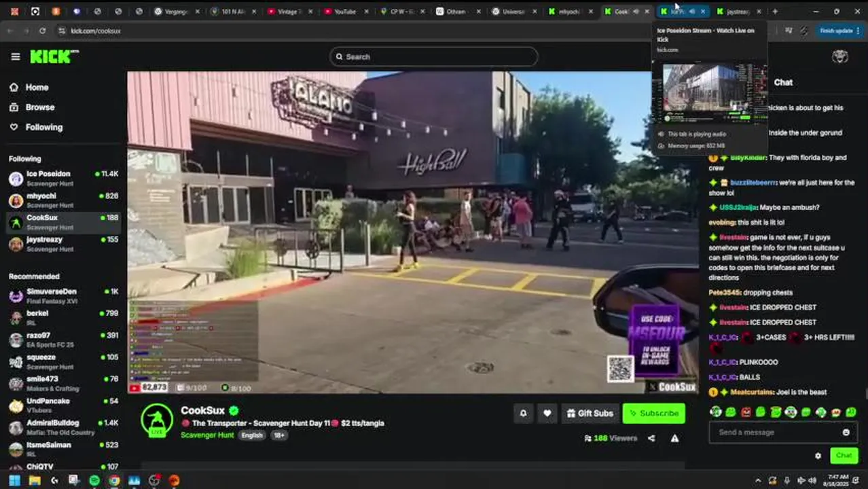Click red emote in chat emote bar
Viewport: 868px width, 489px height.
tap(746, 412)
